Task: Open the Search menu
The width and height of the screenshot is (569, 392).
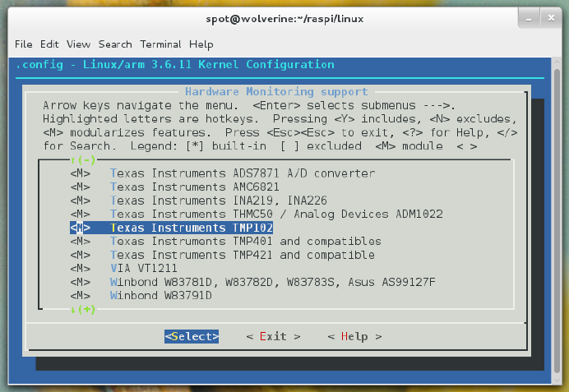Action: [115, 44]
